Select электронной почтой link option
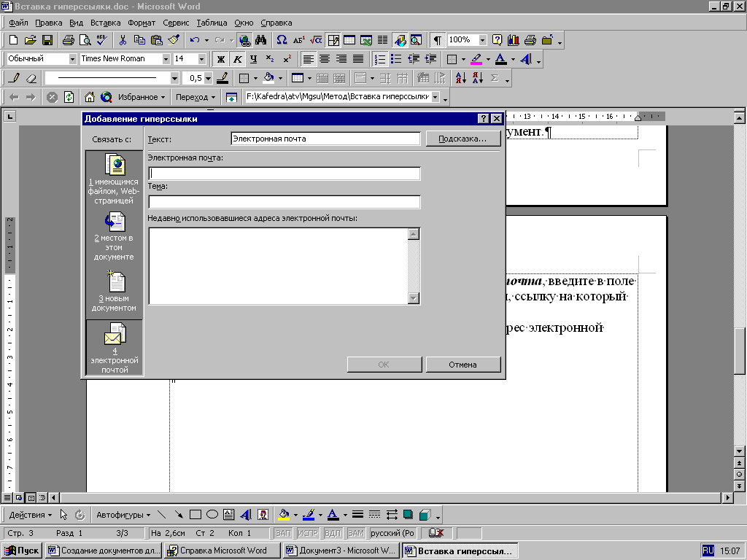Image resolution: width=747 pixels, height=560 pixels. 115,348
